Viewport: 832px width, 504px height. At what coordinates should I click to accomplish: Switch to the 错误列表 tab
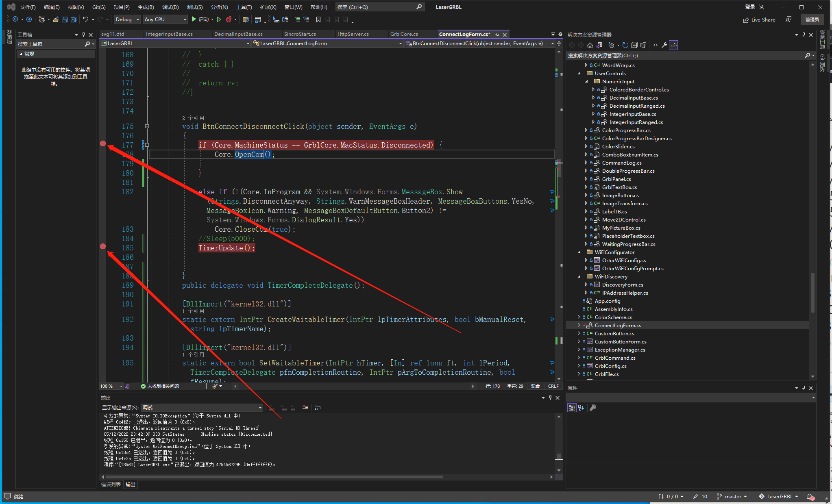click(111, 484)
